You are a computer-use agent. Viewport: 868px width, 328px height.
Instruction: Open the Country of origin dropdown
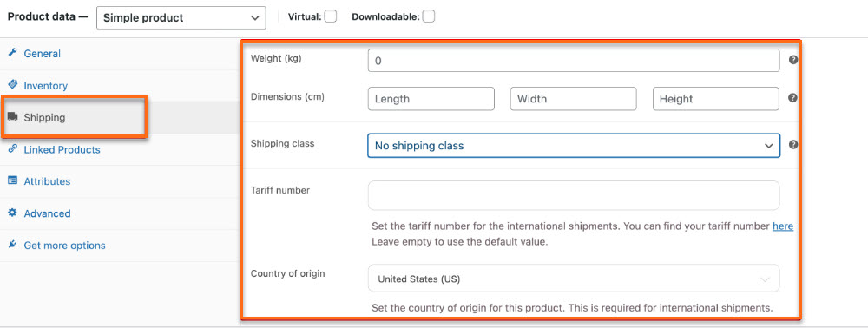tap(574, 279)
